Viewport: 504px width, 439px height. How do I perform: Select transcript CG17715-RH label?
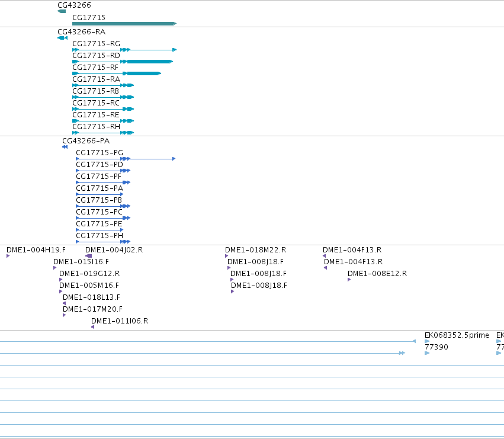96,127
